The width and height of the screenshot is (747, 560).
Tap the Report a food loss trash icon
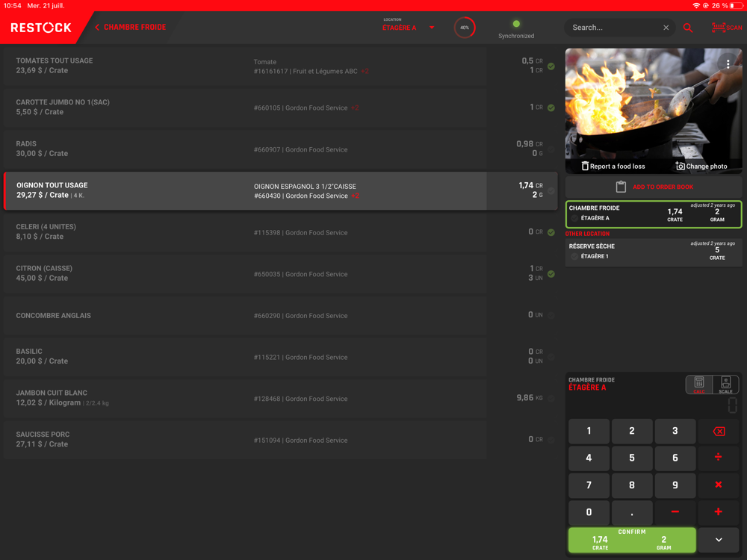point(585,166)
